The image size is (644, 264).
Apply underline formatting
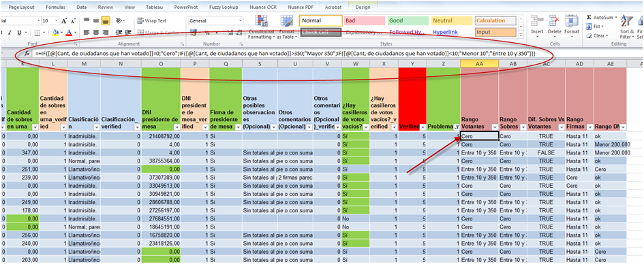(19, 33)
